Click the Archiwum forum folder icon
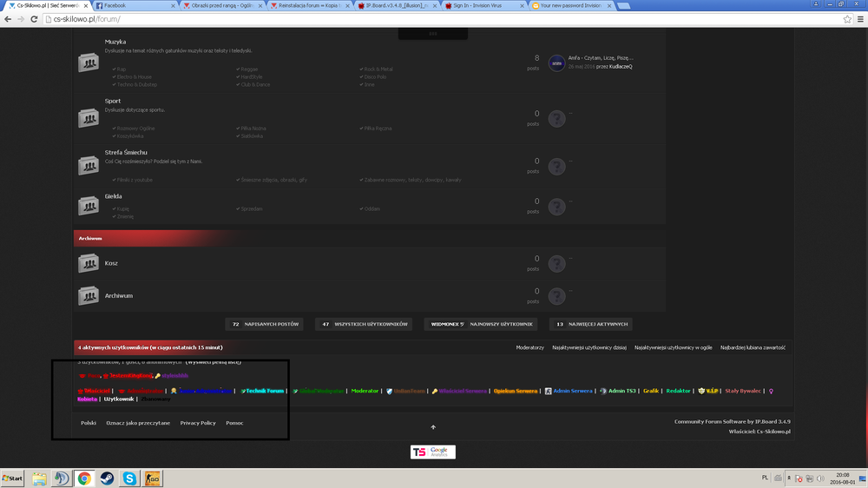The height and width of the screenshot is (488, 868). [x=89, y=296]
